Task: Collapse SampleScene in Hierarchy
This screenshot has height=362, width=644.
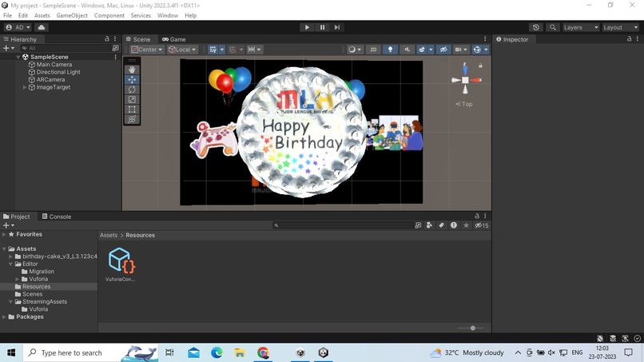Action: [18, 57]
